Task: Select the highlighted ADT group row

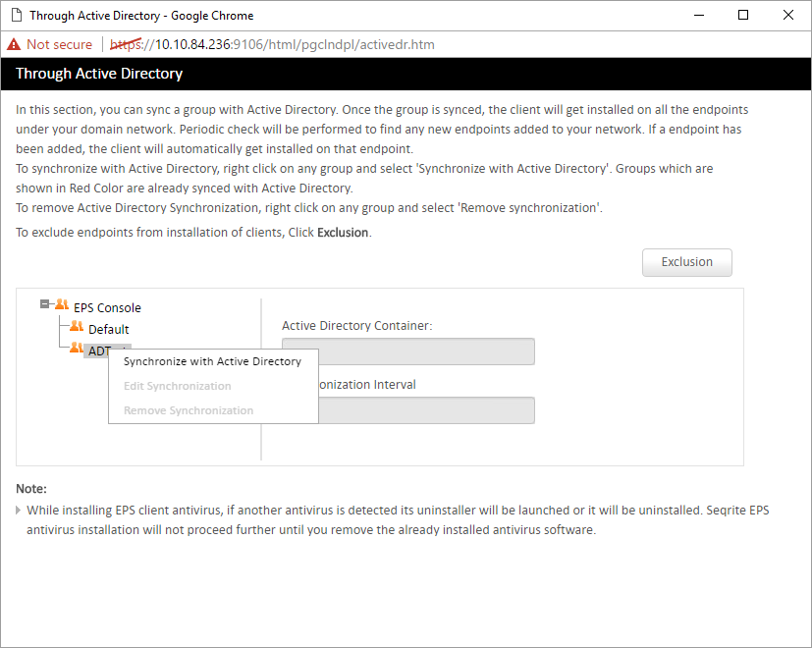Action: (x=107, y=351)
